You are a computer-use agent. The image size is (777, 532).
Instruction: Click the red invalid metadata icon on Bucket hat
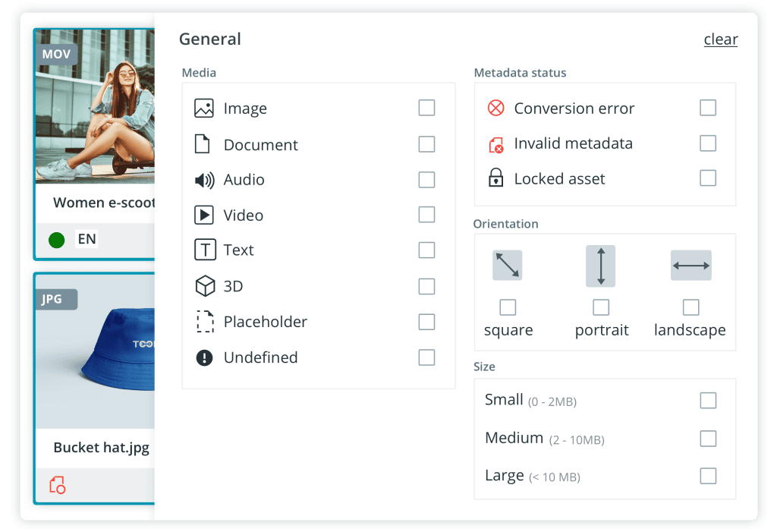click(57, 485)
